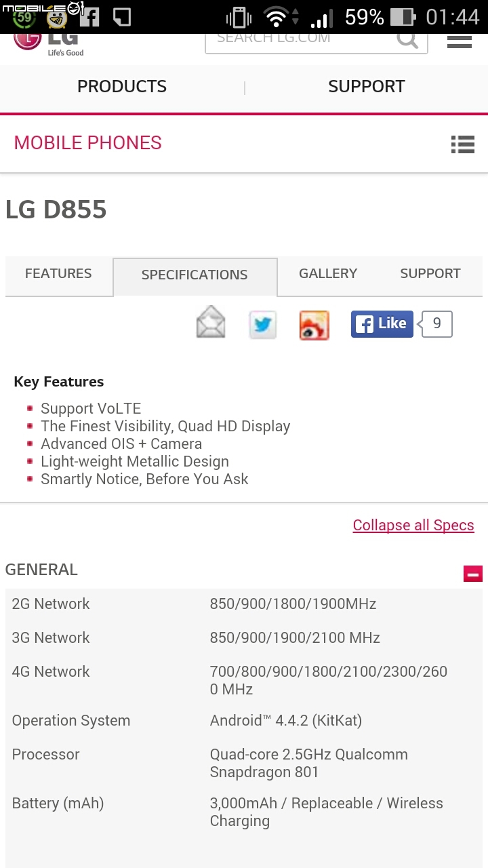This screenshot has height=868, width=488.
Task: Select the SPECIFICATIONS tab
Action: tap(195, 275)
